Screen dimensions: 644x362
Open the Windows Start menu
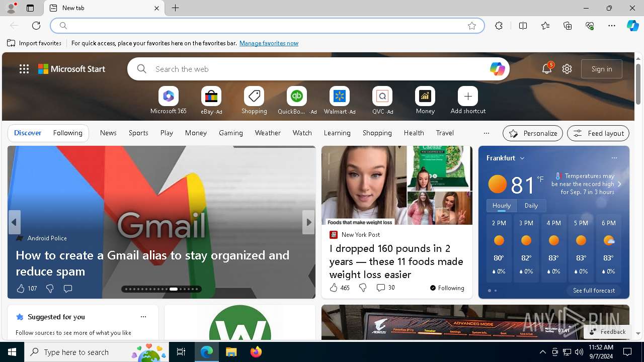coord(12,352)
